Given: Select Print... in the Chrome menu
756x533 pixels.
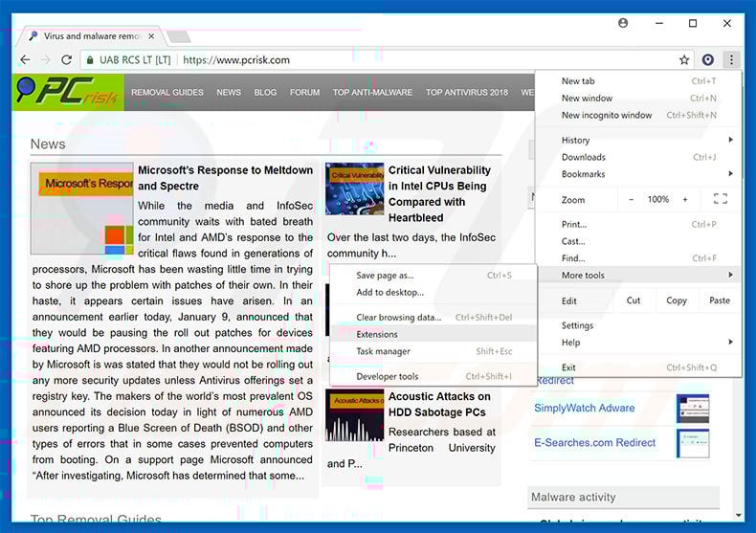Looking at the screenshot, I should point(638,224).
